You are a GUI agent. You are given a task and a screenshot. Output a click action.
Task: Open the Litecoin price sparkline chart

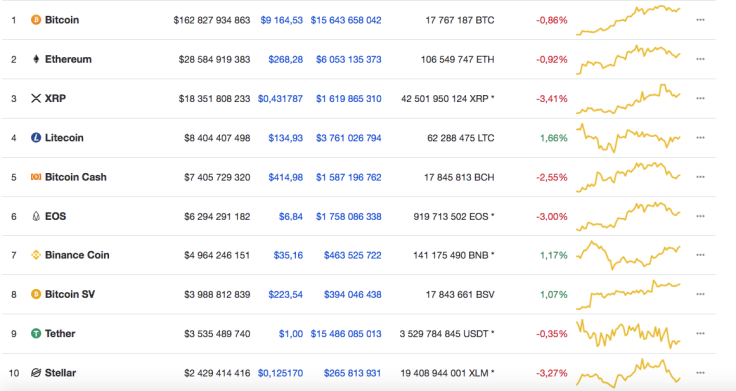(x=628, y=138)
